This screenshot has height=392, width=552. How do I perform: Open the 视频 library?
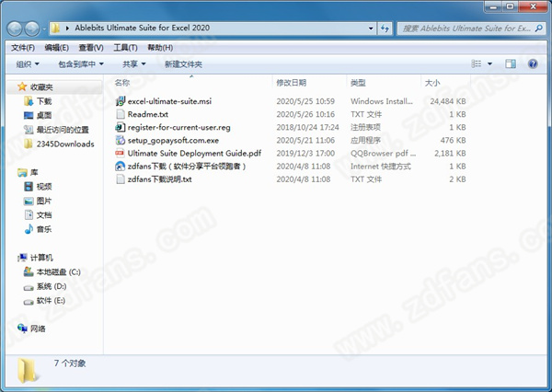click(x=38, y=186)
